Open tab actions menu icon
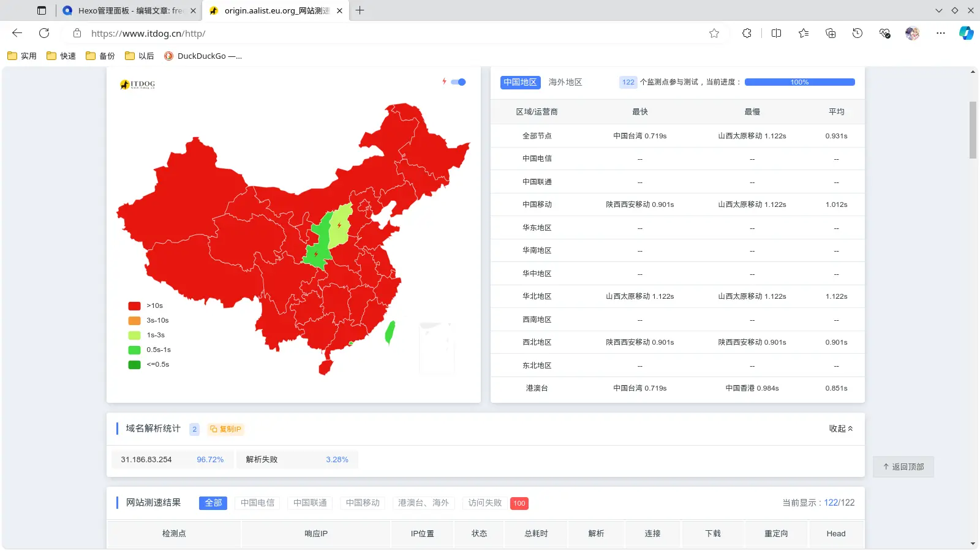Viewport: 980px width, 551px height. 42,10
